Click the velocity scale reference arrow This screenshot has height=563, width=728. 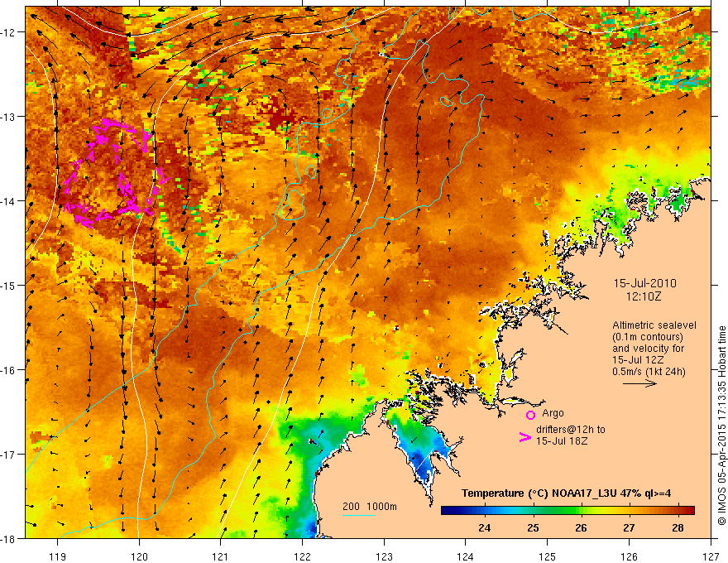(639, 383)
